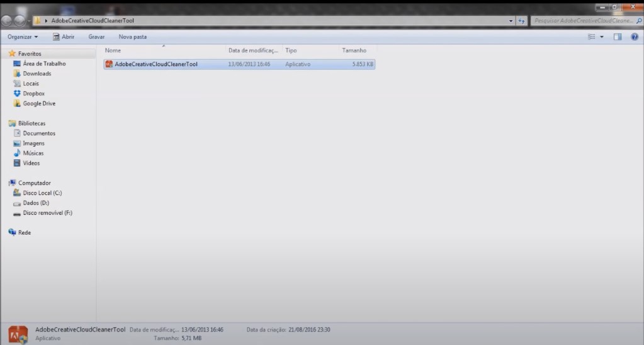Click the Músicas note icon

tap(17, 153)
